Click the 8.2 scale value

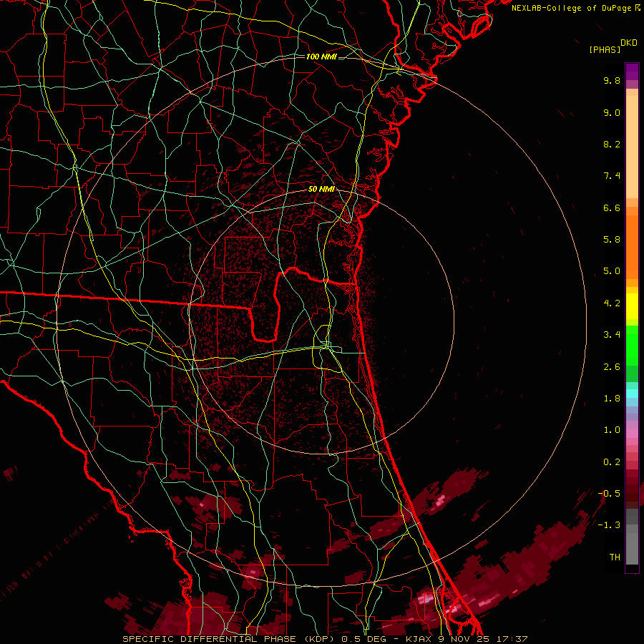(x=612, y=144)
